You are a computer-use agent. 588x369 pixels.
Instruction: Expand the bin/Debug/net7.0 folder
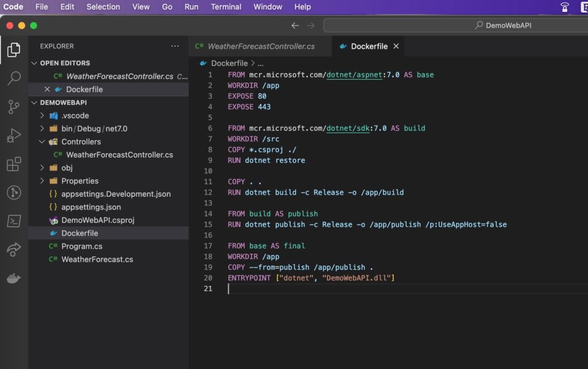click(x=42, y=129)
